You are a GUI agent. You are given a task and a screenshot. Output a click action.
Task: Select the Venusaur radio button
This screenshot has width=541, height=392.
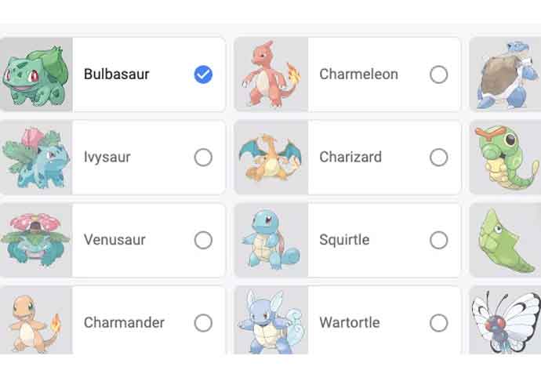pos(203,240)
